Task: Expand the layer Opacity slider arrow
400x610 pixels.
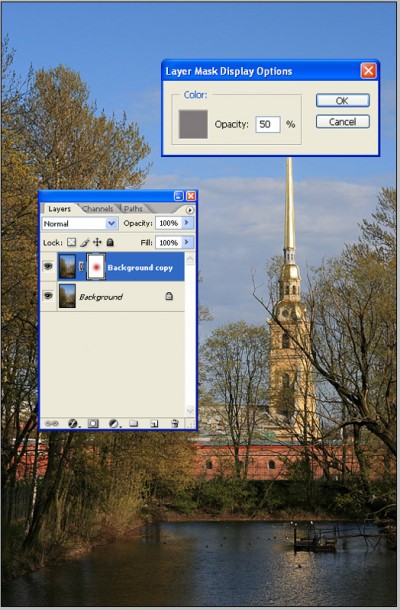Action: click(187, 223)
